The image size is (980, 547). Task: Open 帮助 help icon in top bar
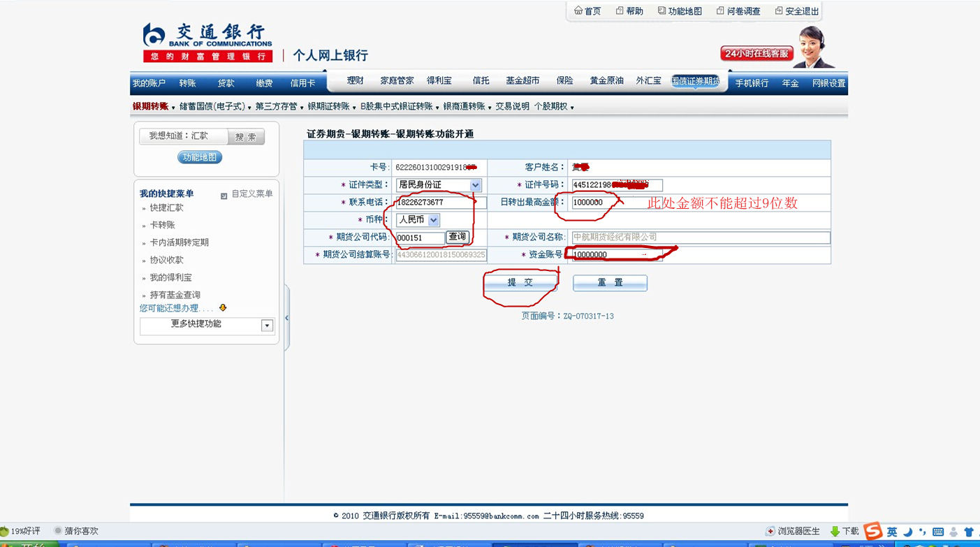tap(620, 11)
